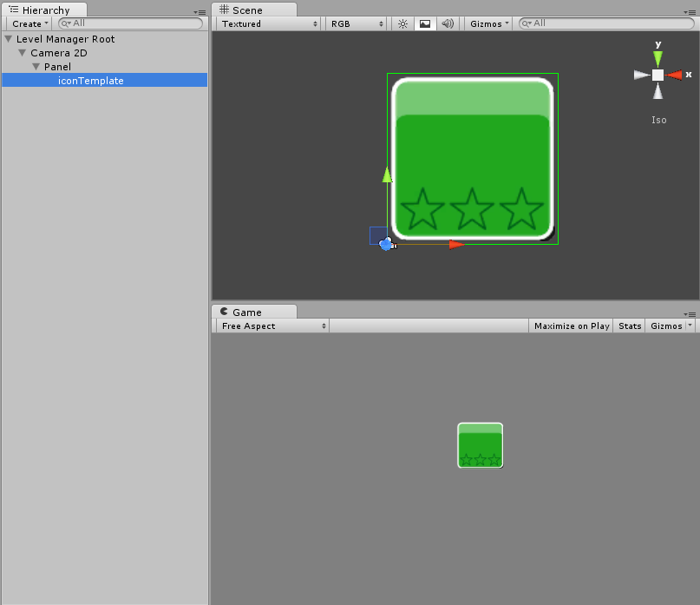Click the Create button in Hierarchy

pyautogui.click(x=30, y=24)
